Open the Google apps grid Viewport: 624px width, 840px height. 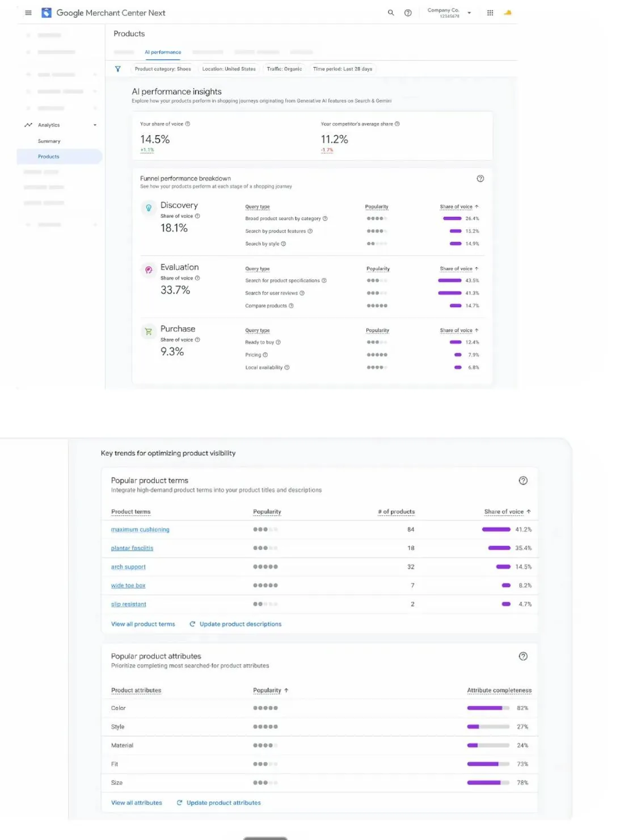coord(490,12)
